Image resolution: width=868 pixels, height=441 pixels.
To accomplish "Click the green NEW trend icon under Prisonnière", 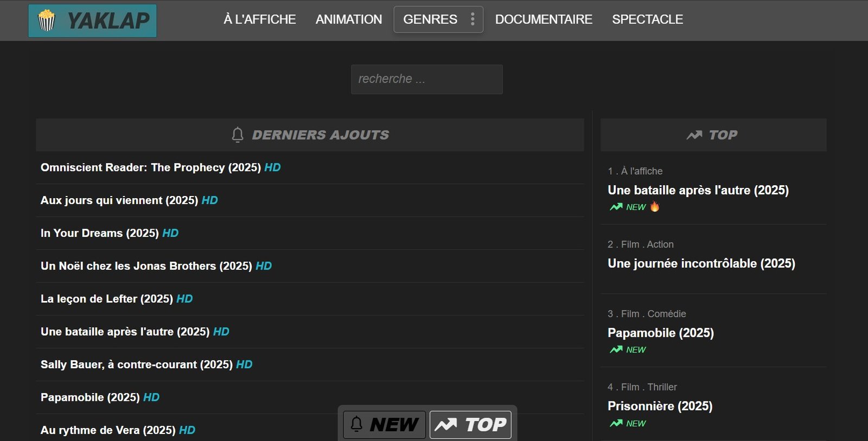I will click(x=616, y=424).
